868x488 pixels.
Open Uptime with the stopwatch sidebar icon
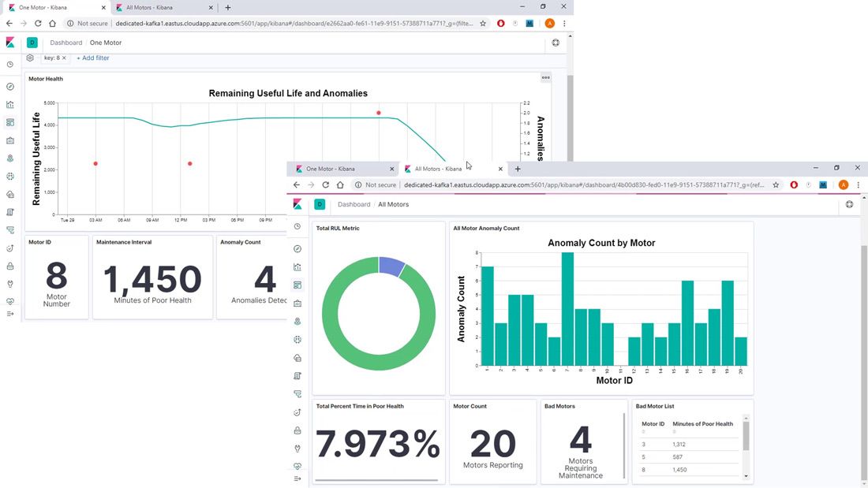point(9,248)
